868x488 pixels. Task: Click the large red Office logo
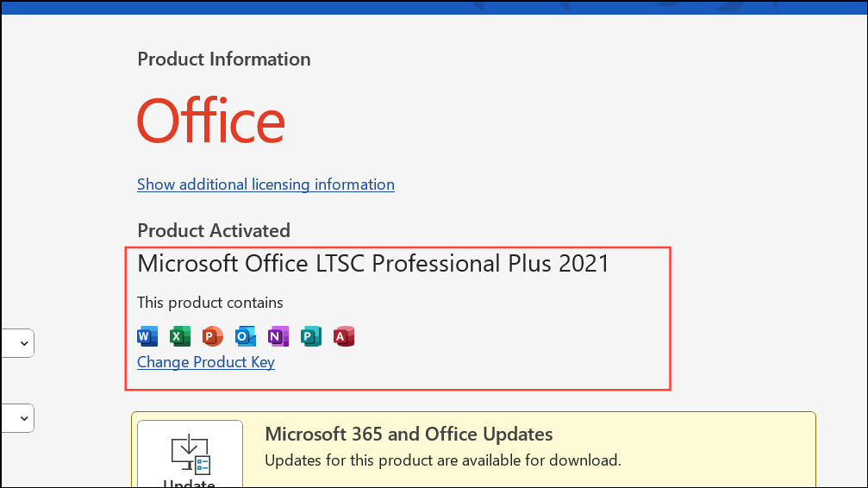[211, 121]
